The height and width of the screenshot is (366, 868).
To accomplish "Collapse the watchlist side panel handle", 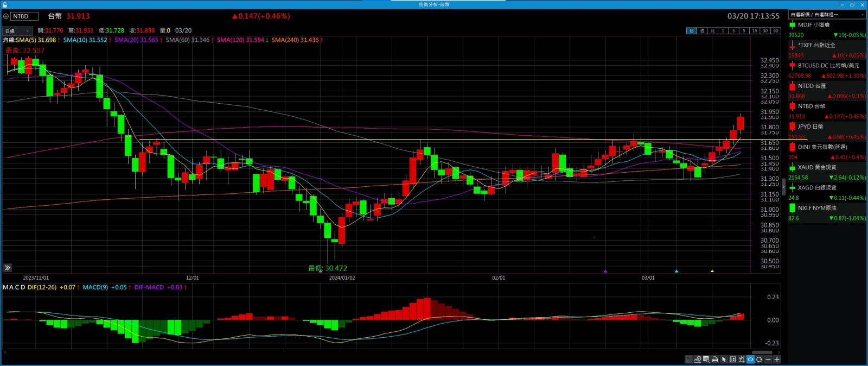I will pos(783,187).
